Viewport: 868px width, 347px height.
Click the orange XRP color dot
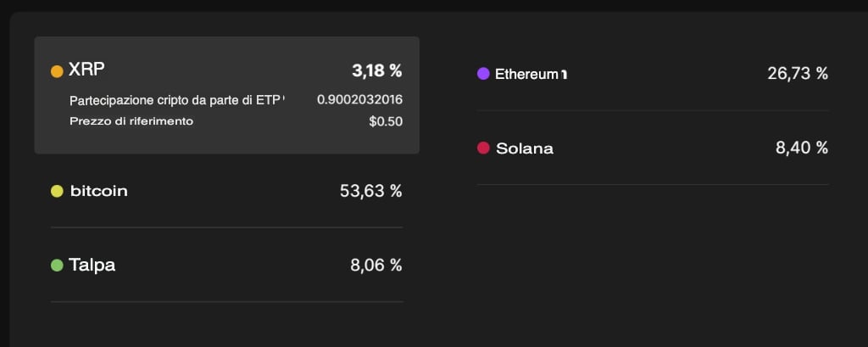click(57, 71)
